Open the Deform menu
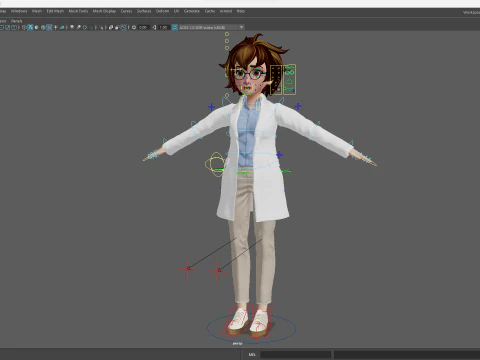 (x=162, y=11)
